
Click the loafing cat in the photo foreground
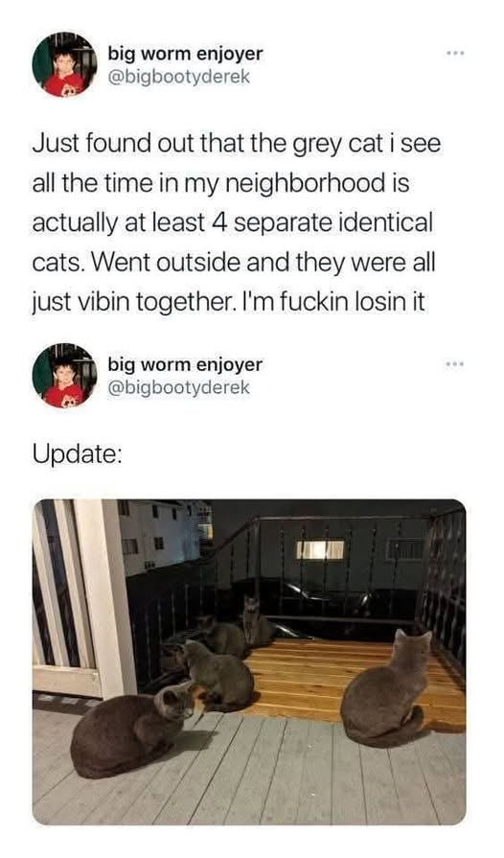click(133, 730)
